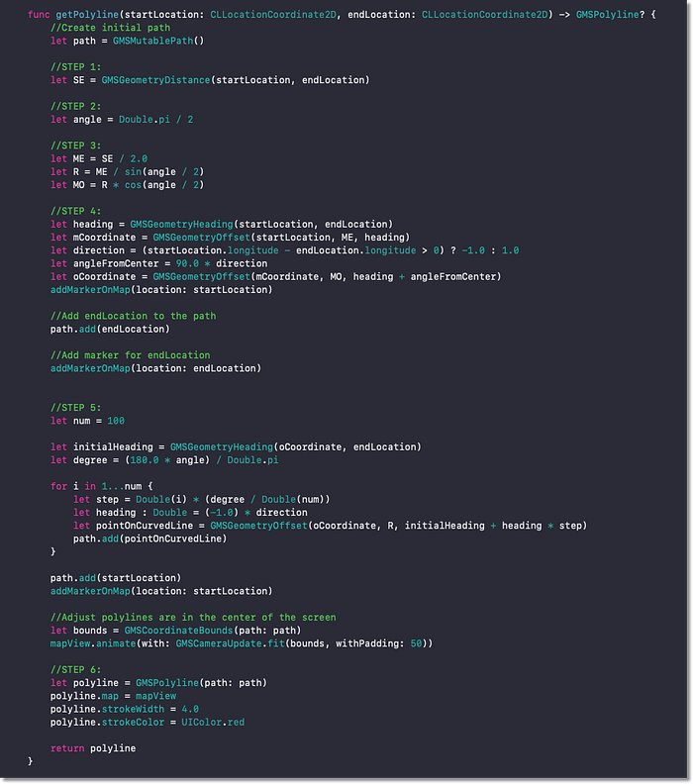
Task: Click the 'path.add(startLocation)' line
Action: [x=116, y=577]
